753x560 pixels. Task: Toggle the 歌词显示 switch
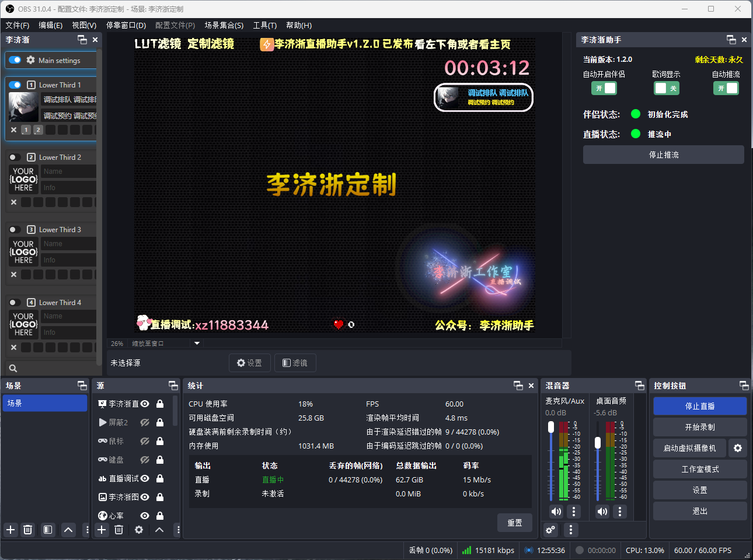pos(666,88)
